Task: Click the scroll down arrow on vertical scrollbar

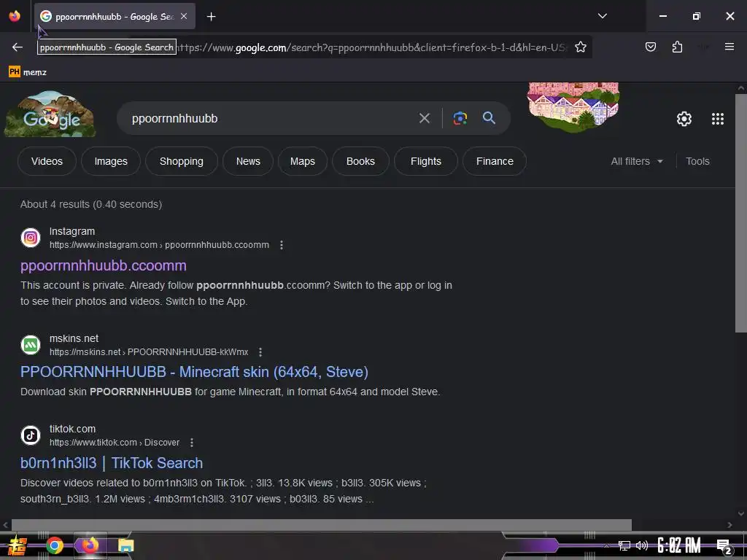Action: tap(741, 513)
